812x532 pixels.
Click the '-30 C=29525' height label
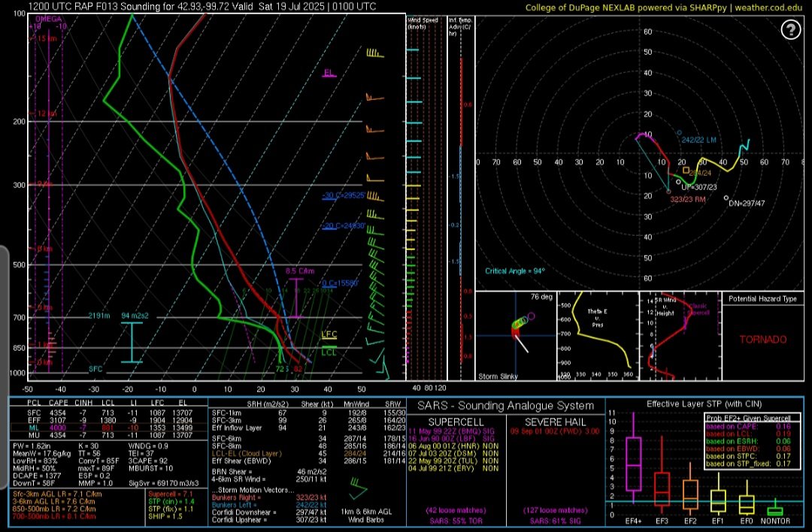pyautogui.click(x=344, y=195)
